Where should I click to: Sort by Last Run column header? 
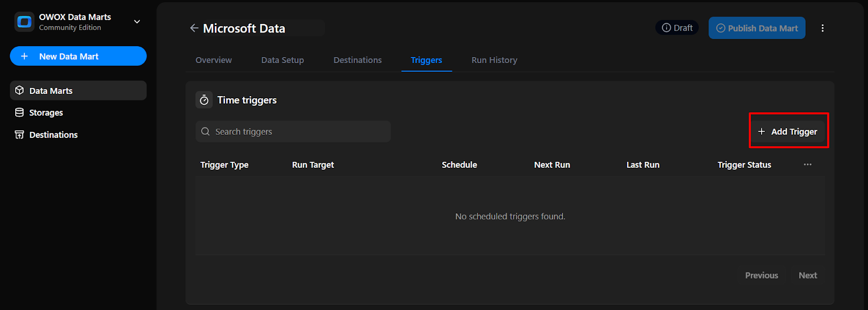pyautogui.click(x=643, y=165)
